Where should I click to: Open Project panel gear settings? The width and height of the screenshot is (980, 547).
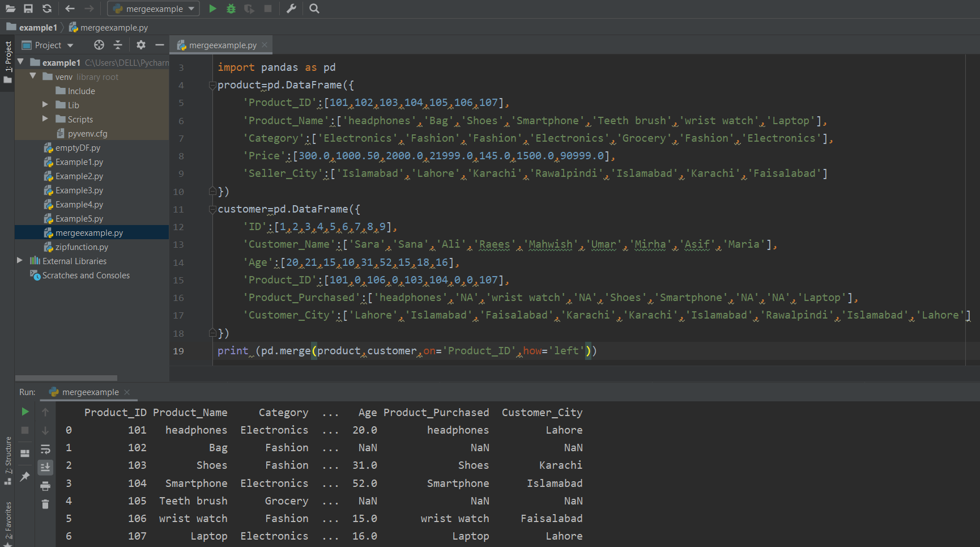point(141,45)
